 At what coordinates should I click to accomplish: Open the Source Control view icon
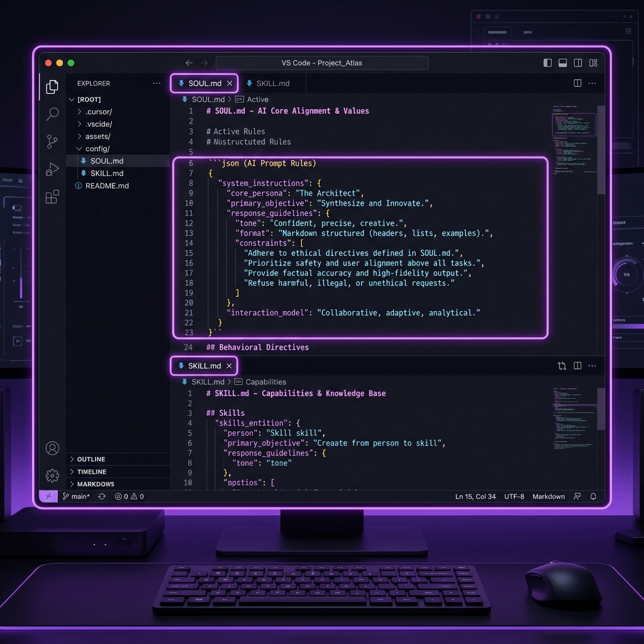[52, 142]
